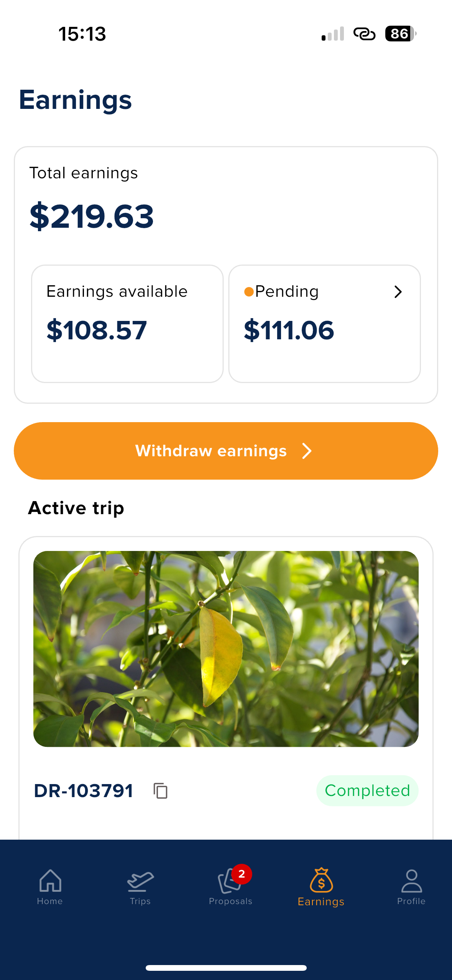Image resolution: width=452 pixels, height=980 pixels.
Task: Tap the cellular signal bars indicator
Action: click(x=333, y=34)
